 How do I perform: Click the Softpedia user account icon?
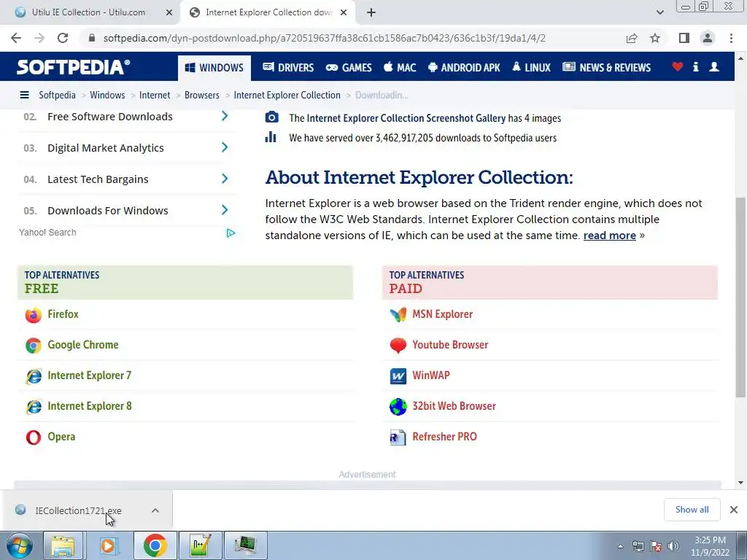714,67
